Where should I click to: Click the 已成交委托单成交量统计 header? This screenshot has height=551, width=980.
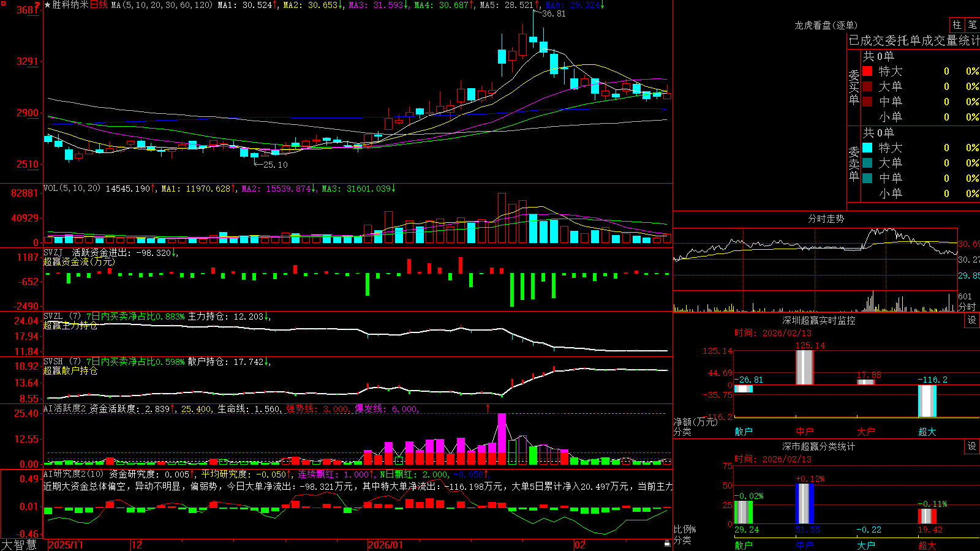click(x=914, y=40)
